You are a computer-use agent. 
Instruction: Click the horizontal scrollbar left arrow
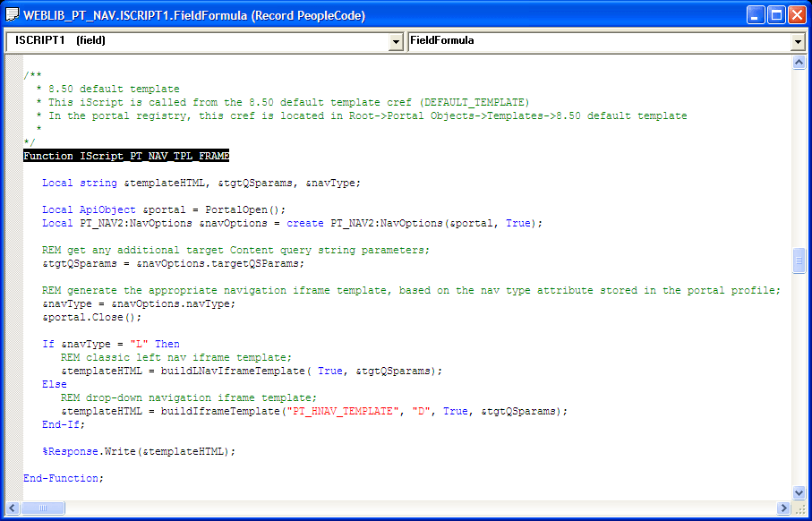tap(10, 508)
